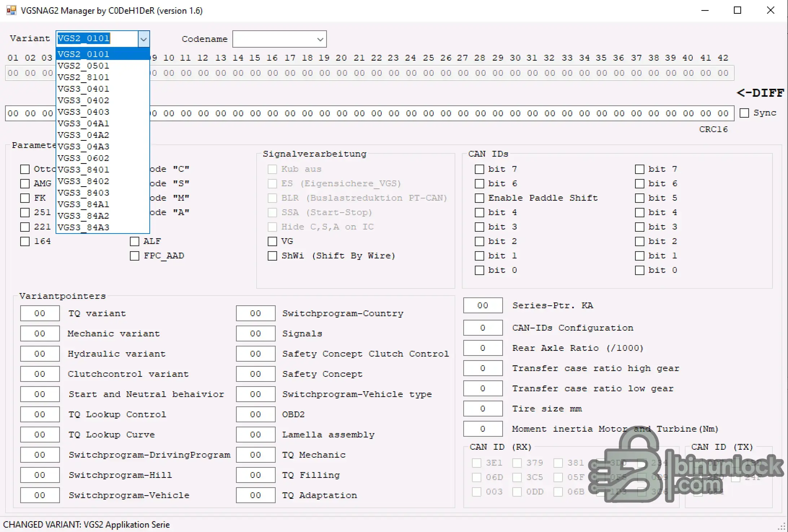
Task: Enable the Sync checkbox
Action: [744, 113]
